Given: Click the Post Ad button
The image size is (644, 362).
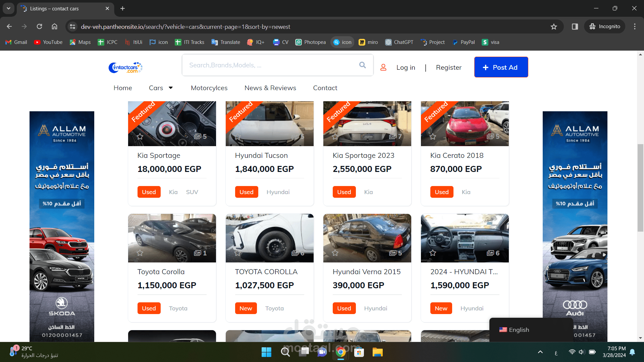Looking at the screenshot, I should pos(501,67).
